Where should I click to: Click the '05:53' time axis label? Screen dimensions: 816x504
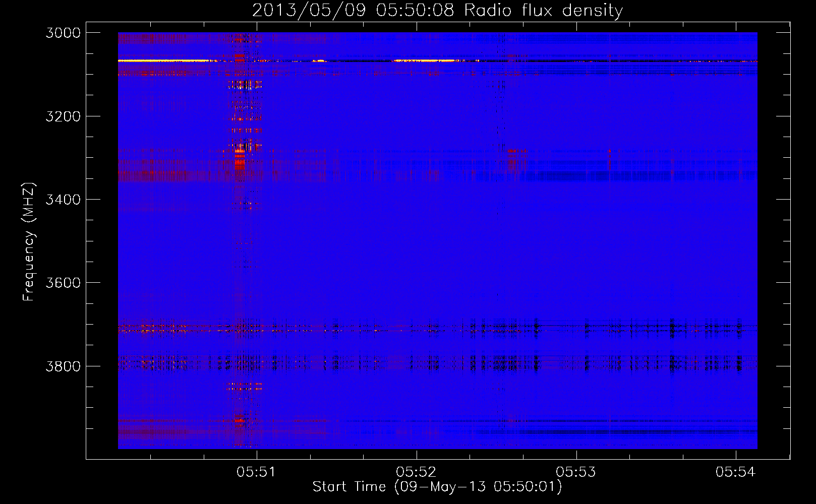pos(576,472)
